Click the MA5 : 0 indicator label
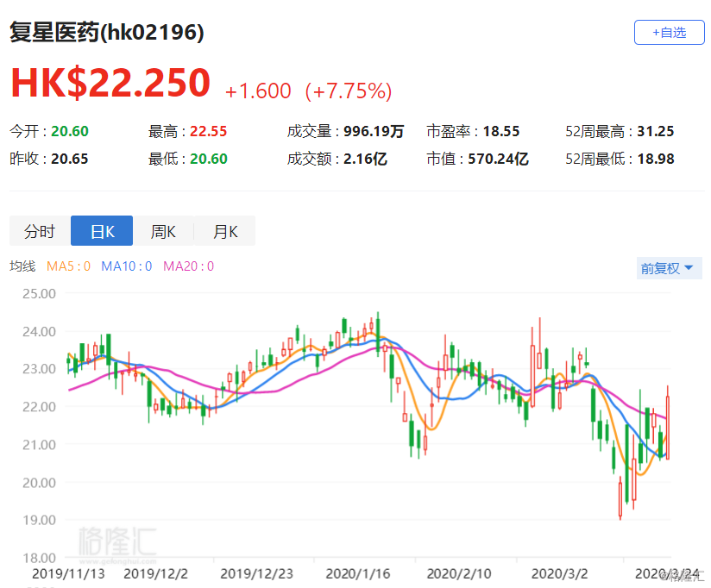The image size is (711, 588). [68, 266]
